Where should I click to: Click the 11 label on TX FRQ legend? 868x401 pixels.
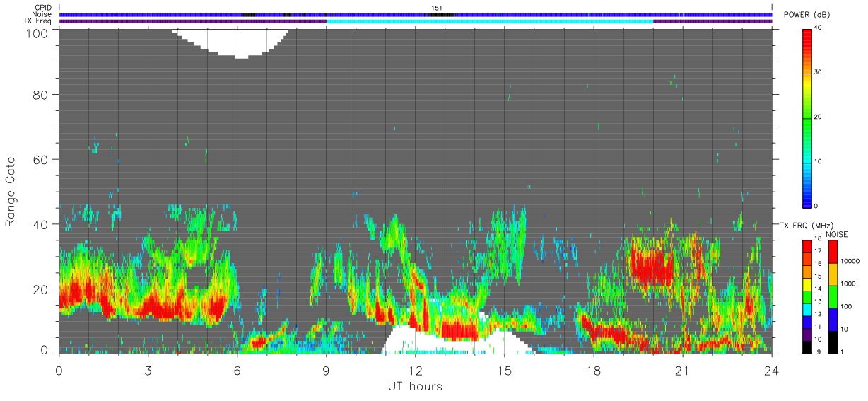pyautogui.click(x=817, y=327)
